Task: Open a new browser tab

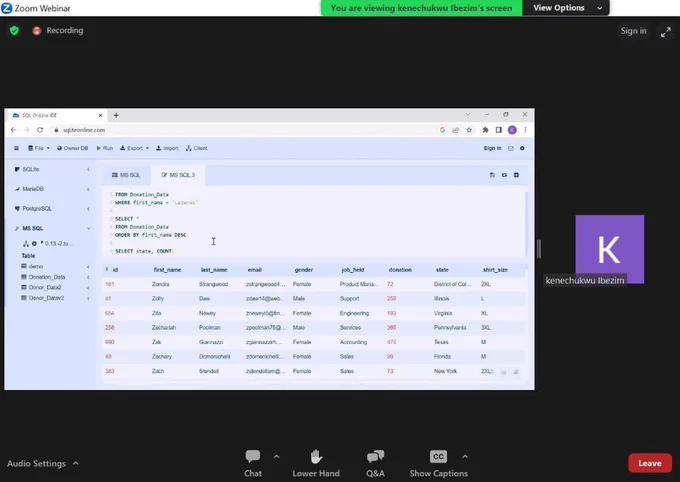Action: pos(116,115)
